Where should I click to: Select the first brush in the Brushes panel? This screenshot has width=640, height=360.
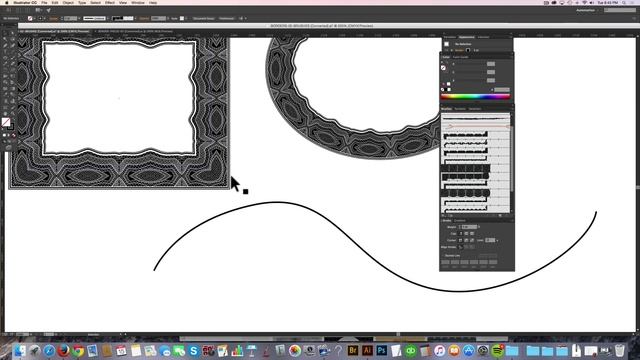[476, 118]
